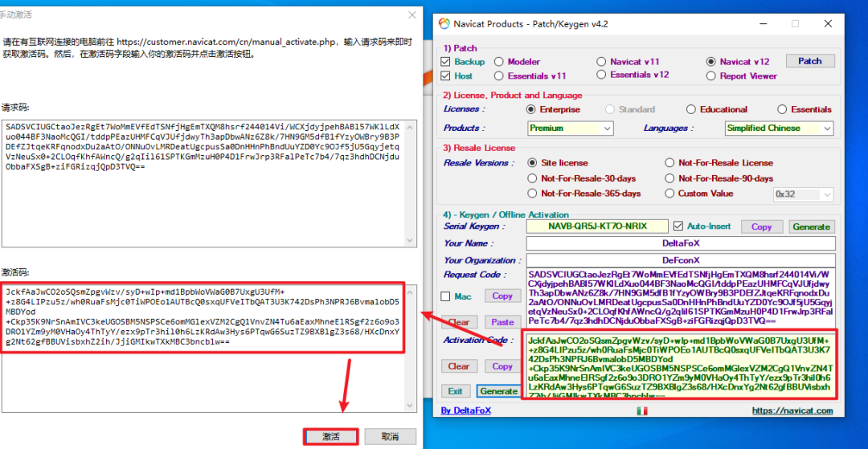
Task: Click Copy next to Serial Keygen
Action: (x=761, y=227)
